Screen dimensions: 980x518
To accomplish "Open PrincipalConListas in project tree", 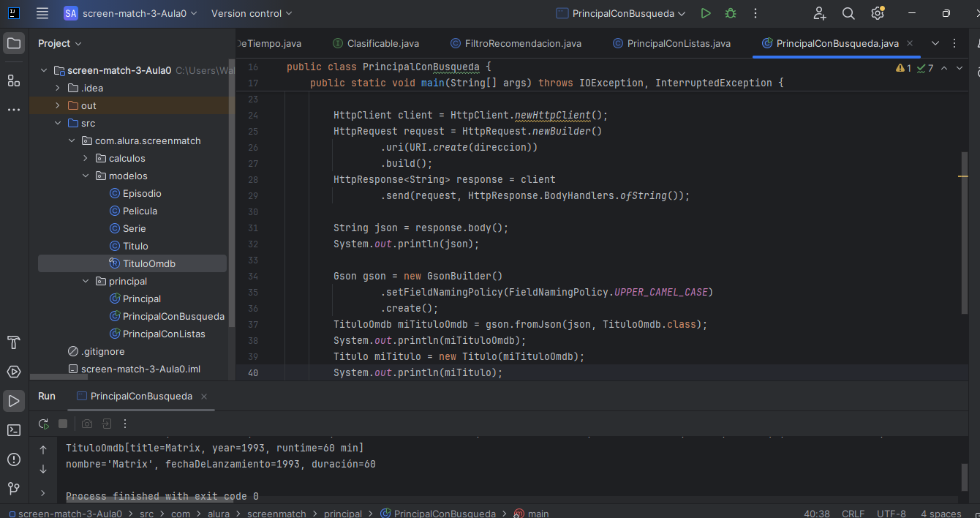I will point(164,334).
